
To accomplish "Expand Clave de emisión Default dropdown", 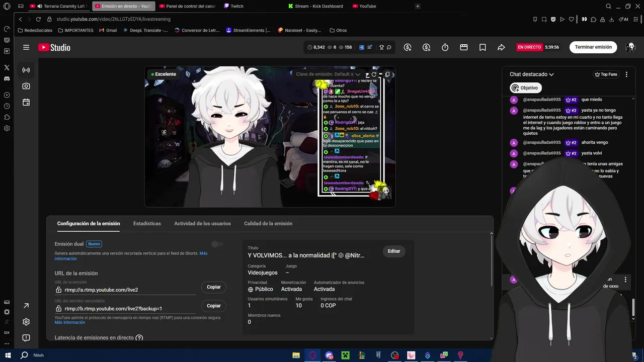I will point(328,74).
